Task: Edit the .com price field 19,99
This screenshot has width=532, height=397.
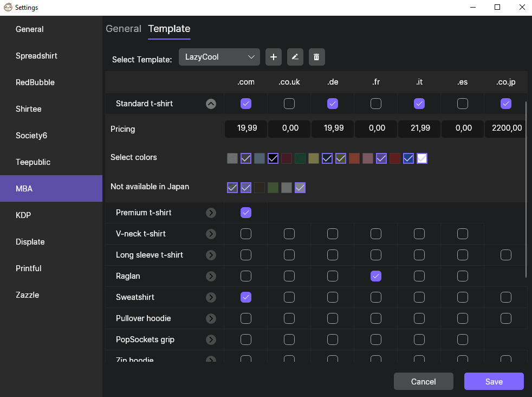Action: click(x=246, y=129)
